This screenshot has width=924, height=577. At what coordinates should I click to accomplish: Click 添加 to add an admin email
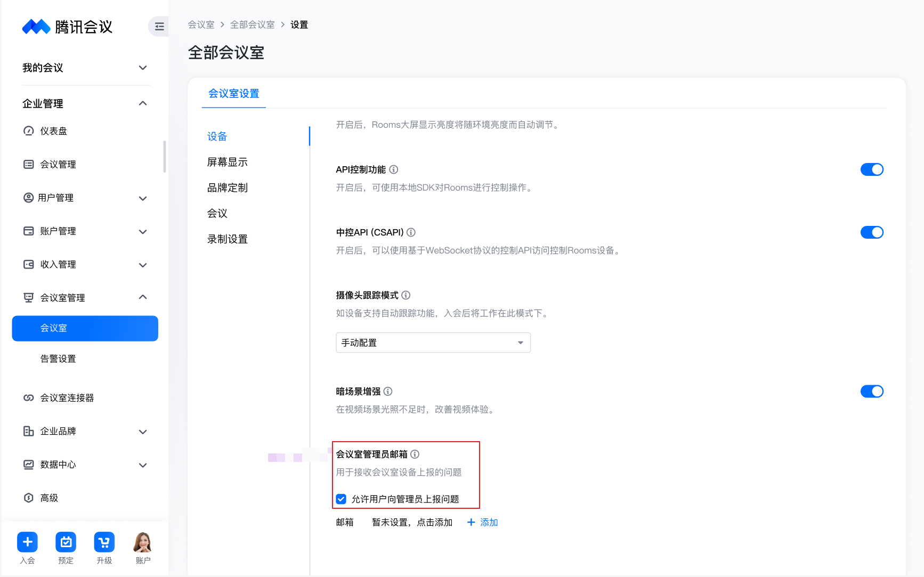(x=483, y=523)
